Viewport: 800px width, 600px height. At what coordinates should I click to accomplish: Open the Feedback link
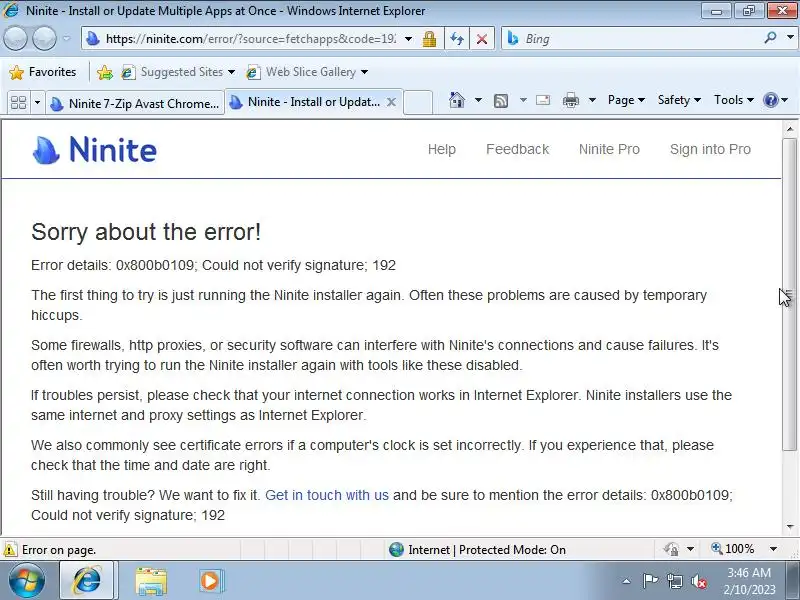[x=517, y=149]
